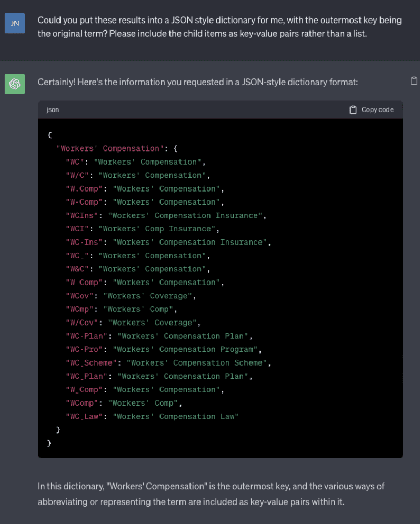Click the "WCIns" key in the JSON

(82, 216)
